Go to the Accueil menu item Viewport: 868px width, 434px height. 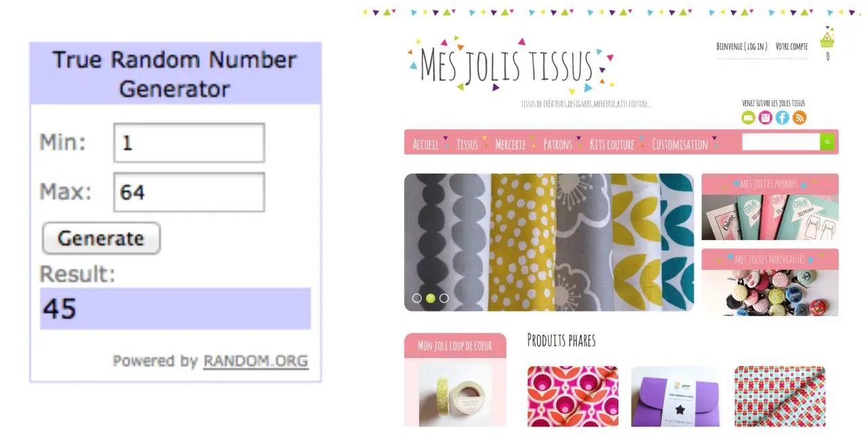click(x=426, y=144)
